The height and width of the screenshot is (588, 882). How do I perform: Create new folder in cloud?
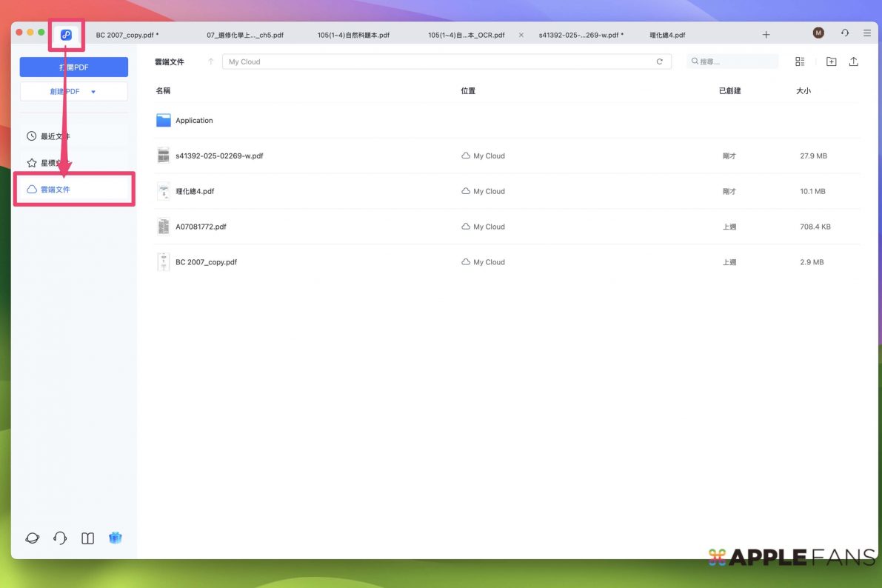point(831,62)
